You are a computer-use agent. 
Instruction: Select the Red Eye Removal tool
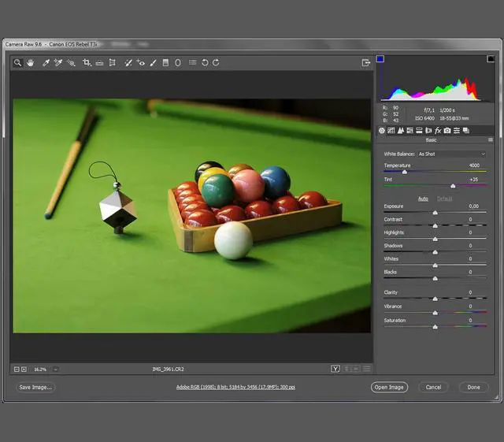click(141, 62)
